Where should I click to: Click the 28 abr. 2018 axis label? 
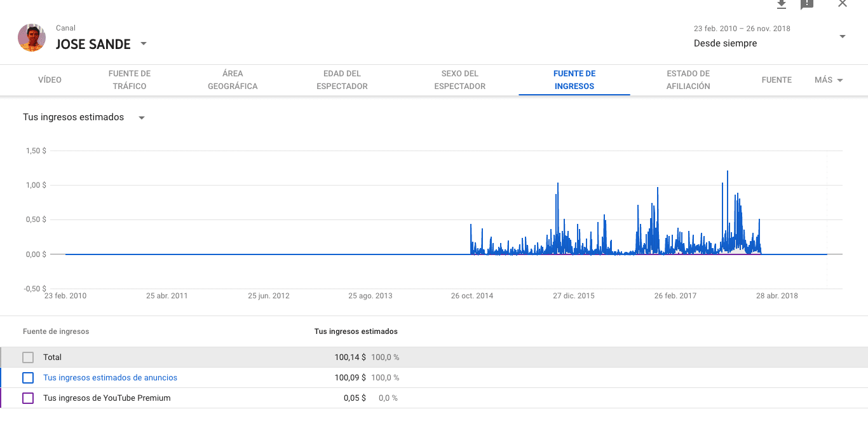click(x=776, y=296)
